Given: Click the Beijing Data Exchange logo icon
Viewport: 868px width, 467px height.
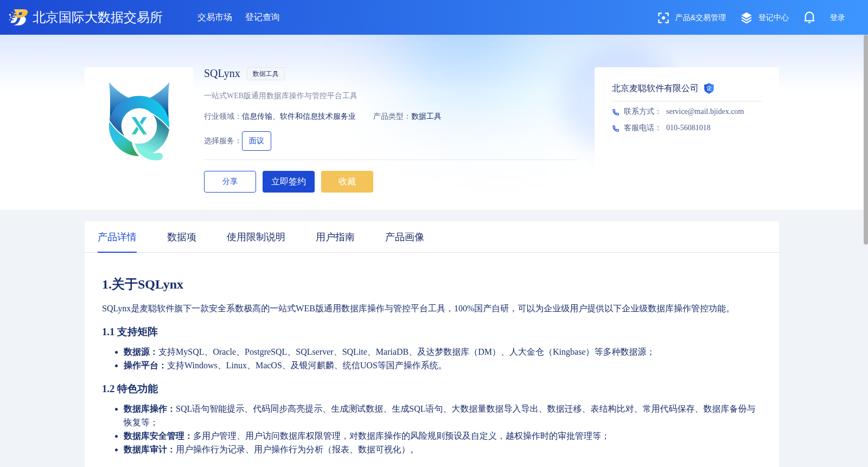Looking at the screenshot, I should [x=18, y=17].
